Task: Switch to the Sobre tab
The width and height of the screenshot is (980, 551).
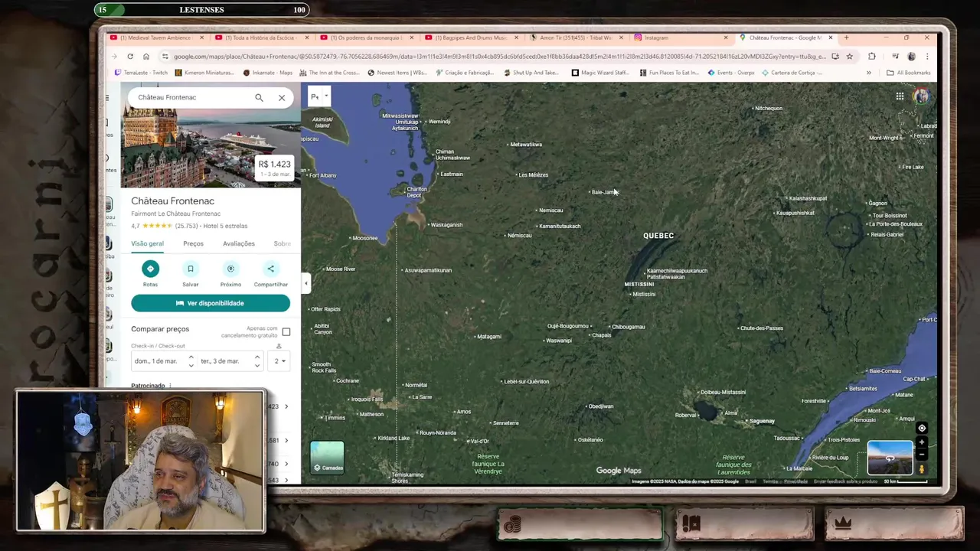Action: 282,243
